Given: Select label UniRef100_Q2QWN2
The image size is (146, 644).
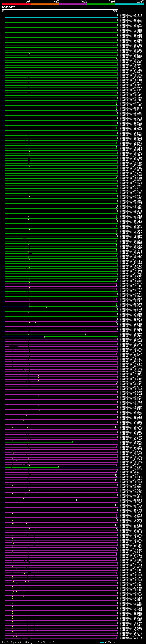Looking at the screenshot, I should (x=131, y=40).
